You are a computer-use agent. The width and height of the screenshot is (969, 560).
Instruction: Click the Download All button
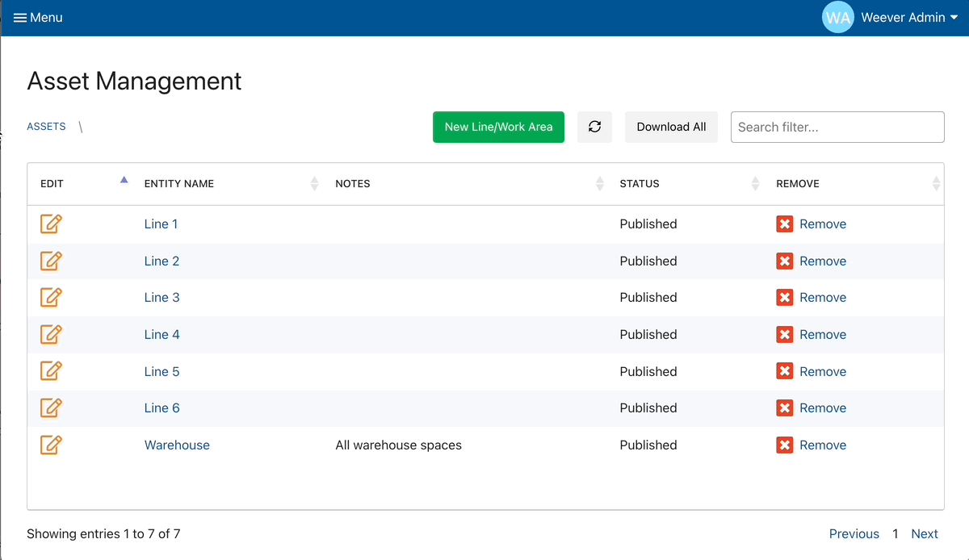(x=671, y=127)
